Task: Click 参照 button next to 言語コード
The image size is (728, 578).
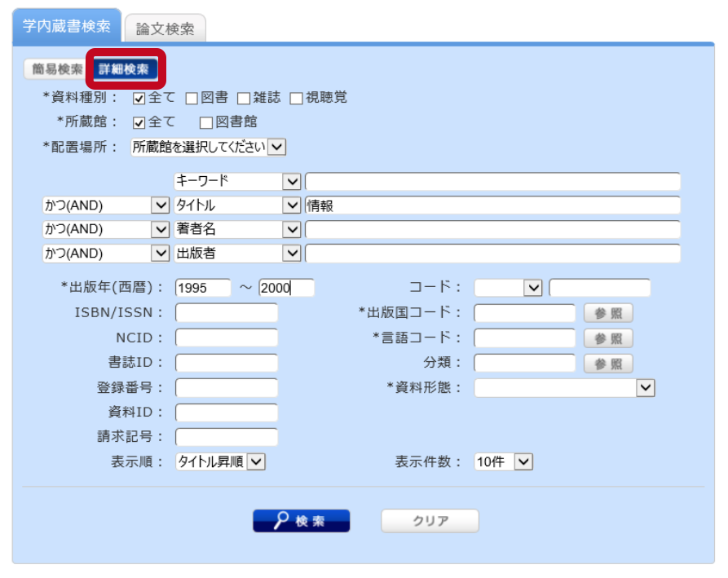Action: [608, 338]
